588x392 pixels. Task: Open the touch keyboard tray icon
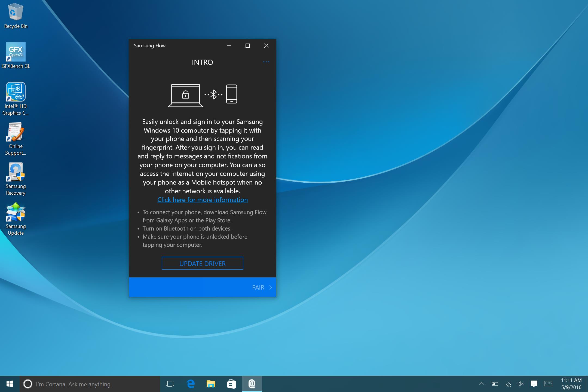pos(549,384)
